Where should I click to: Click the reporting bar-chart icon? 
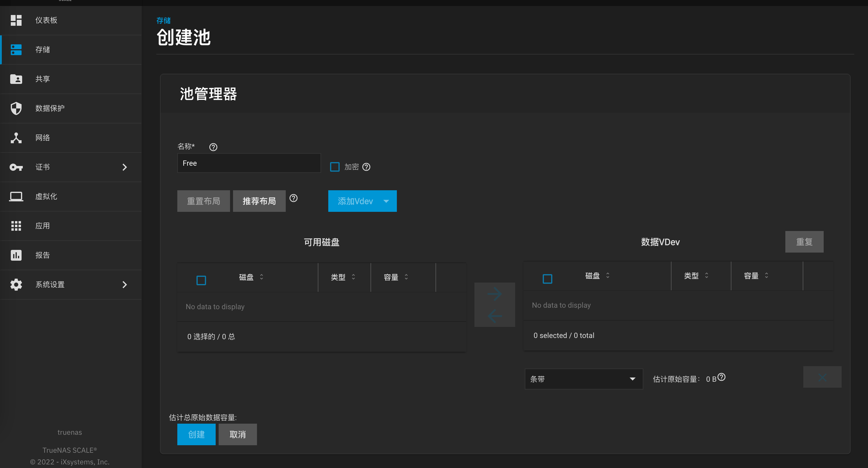click(x=16, y=255)
